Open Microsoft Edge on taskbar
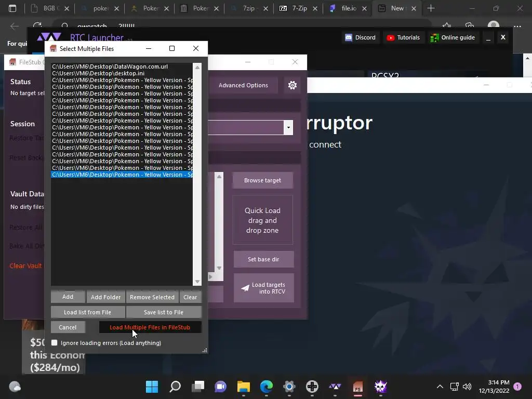This screenshot has height=399, width=532. click(267, 387)
